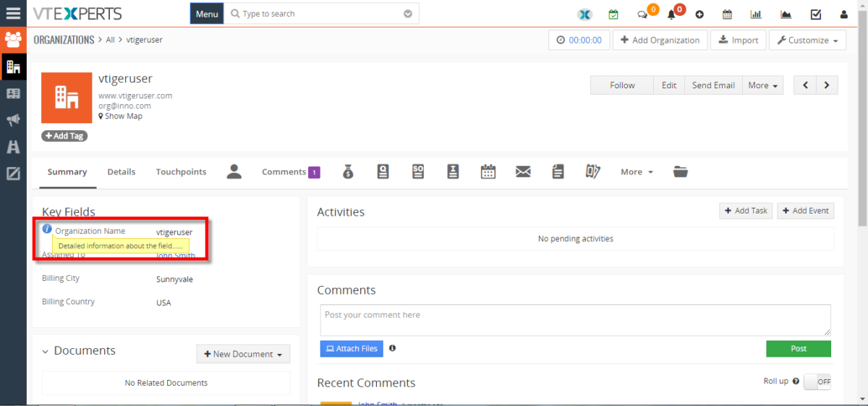Image resolution: width=868 pixels, height=406 pixels.
Task: Click the Send Email button
Action: coord(713,85)
